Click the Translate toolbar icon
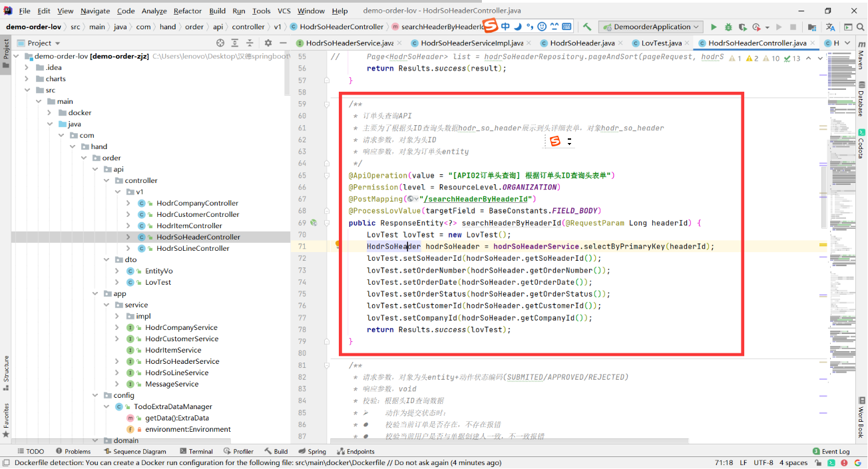Screen dimensions: 868x469 tap(830, 27)
